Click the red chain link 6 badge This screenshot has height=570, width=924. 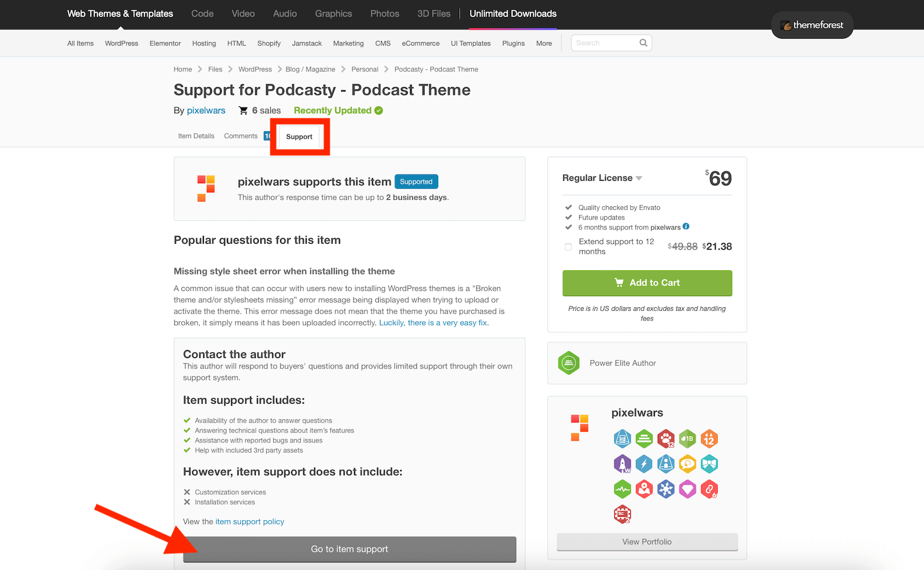[709, 489]
